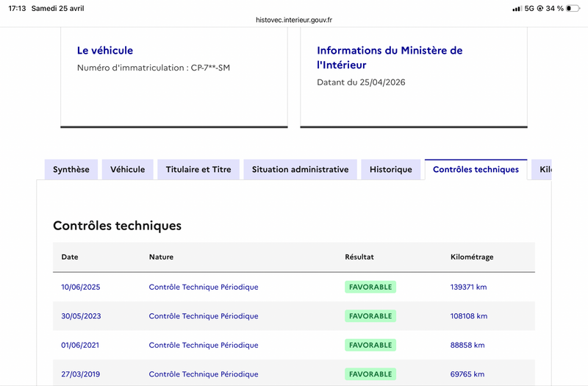
Task: Click the 10/06/2025 inspection date
Action: [80, 287]
